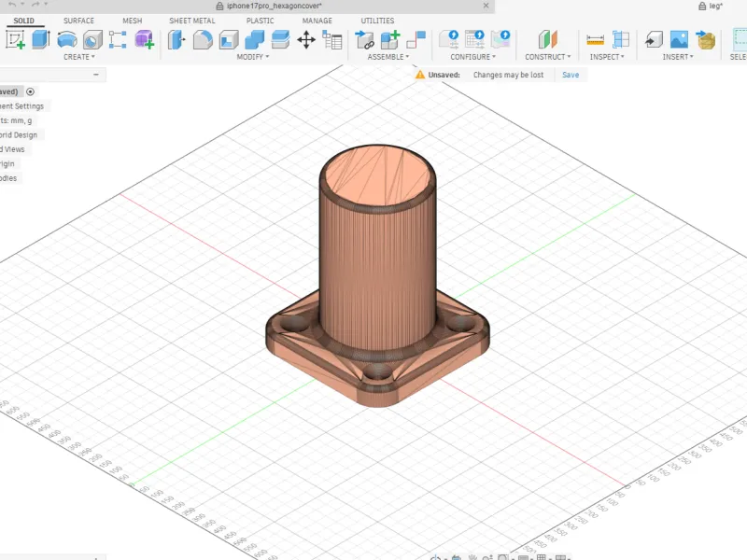This screenshot has width=747, height=560.
Task: Click the Insert Mesh icon
Action: click(x=706, y=39)
